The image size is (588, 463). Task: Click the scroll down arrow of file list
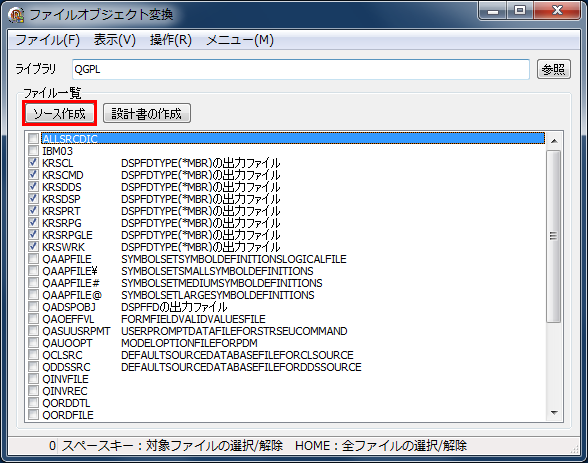pos(554,413)
